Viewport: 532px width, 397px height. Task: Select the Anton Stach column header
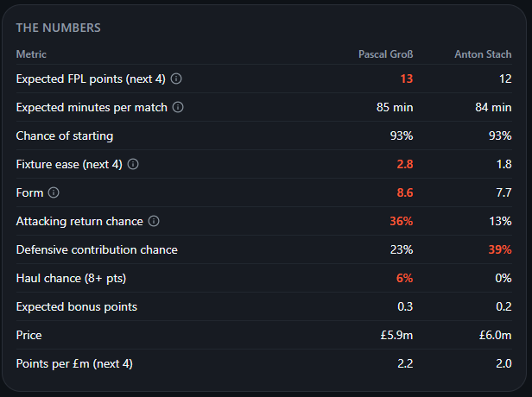tap(483, 54)
